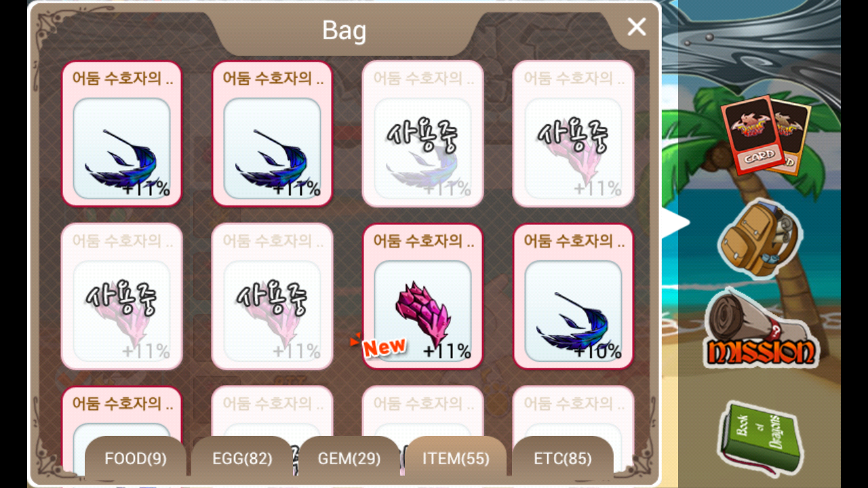Switch to the GEM(29) tab
868x488 pixels.
click(x=349, y=458)
